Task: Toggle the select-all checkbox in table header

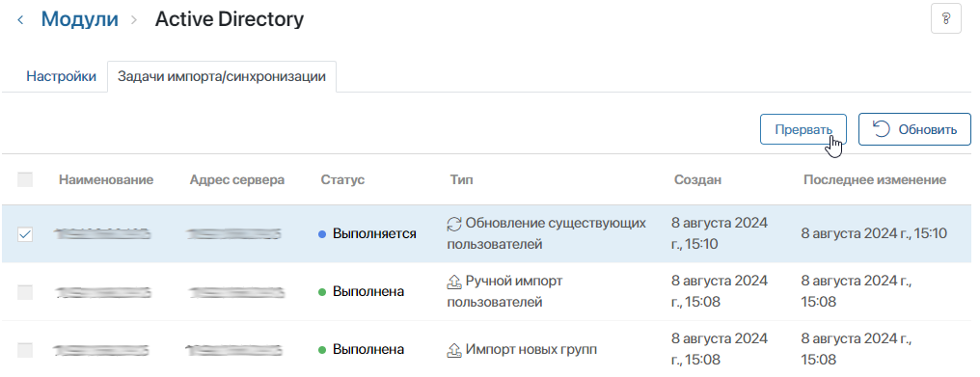Action: click(x=25, y=180)
